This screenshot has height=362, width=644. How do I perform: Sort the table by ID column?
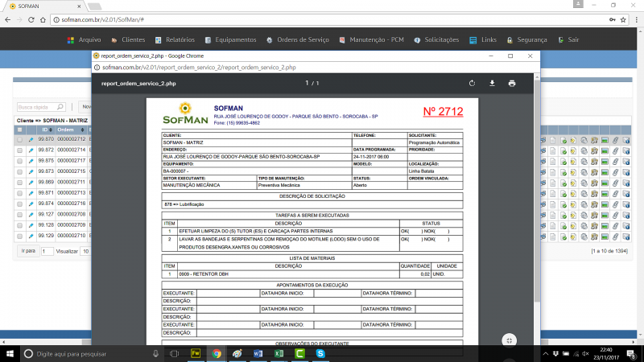[x=46, y=130]
